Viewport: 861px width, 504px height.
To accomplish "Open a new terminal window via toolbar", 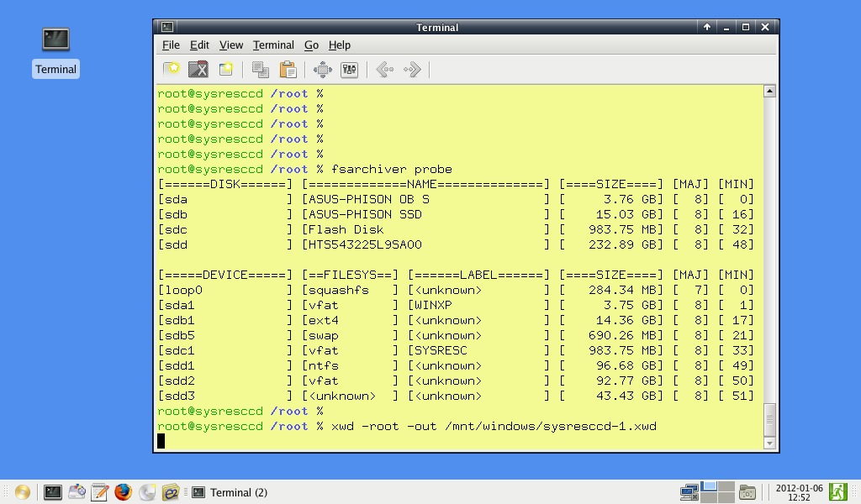I will (x=225, y=69).
